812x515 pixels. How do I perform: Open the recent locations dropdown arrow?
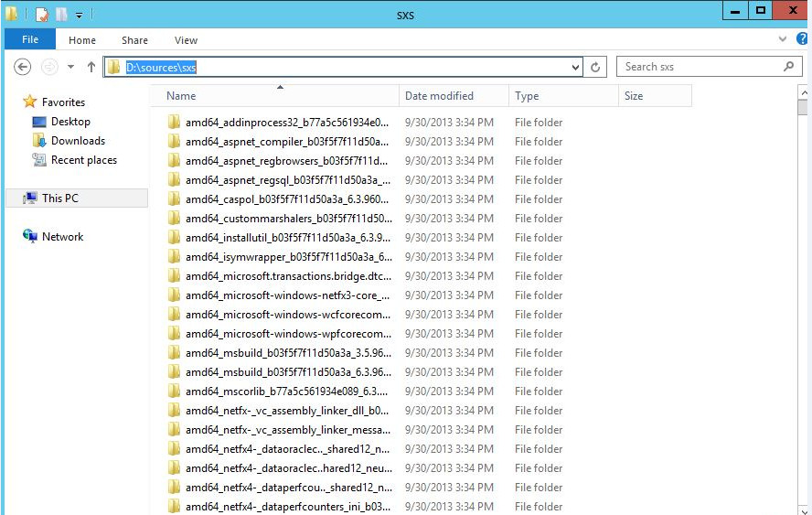(70, 67)
